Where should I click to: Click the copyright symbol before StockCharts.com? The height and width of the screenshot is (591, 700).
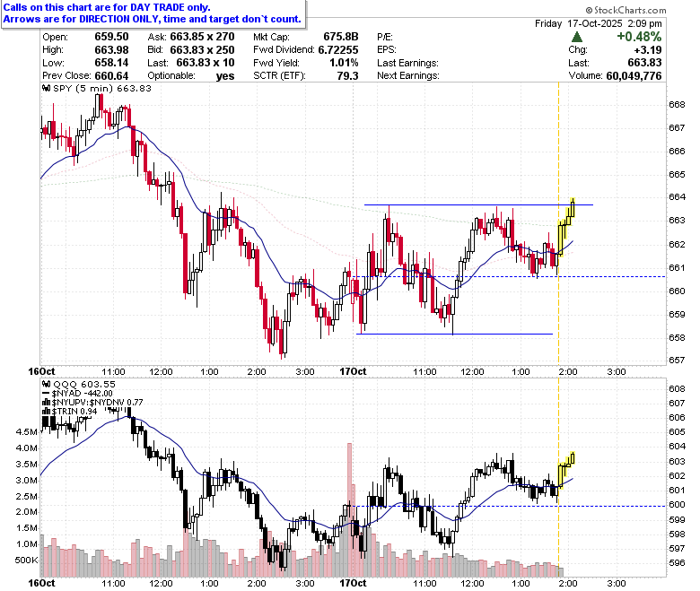click(x=589, y=10)
